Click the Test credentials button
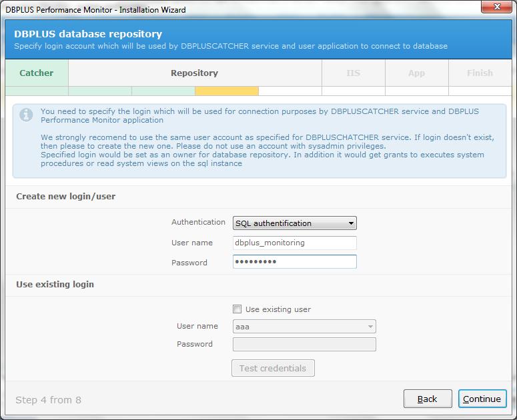The image size is (517, 420). tap(273, 368)
